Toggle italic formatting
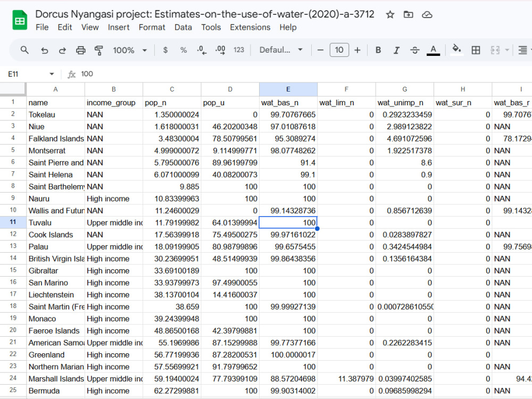This screenshot has width=532, height=399. coord(396,50)
